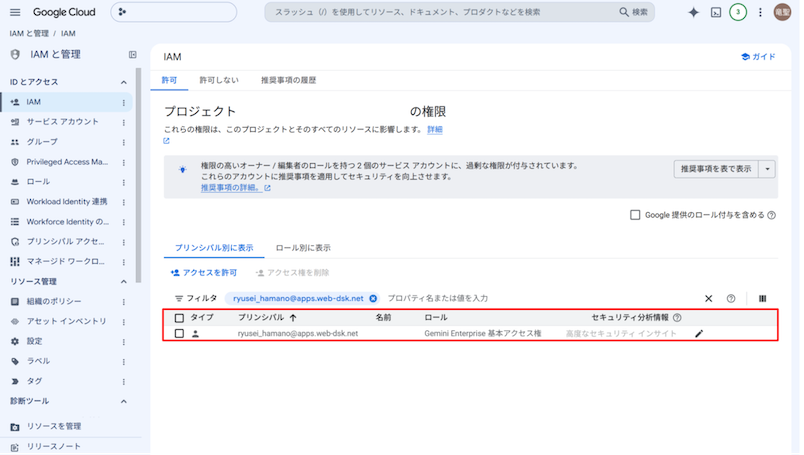Check the select-all header checkbox

click(179, 318)
